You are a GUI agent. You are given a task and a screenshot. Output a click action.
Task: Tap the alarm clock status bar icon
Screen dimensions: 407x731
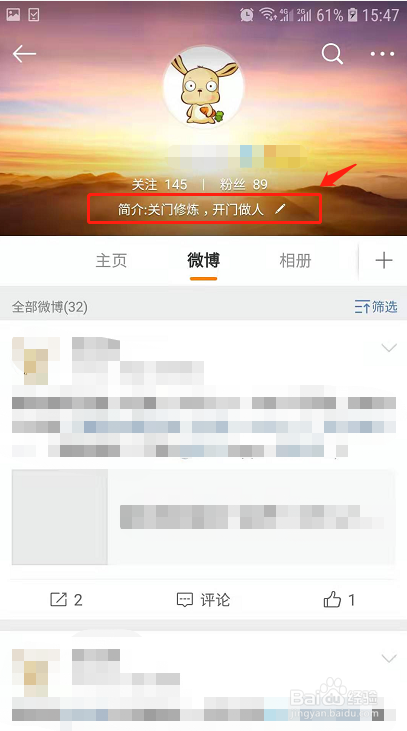[x=247, y=15]
